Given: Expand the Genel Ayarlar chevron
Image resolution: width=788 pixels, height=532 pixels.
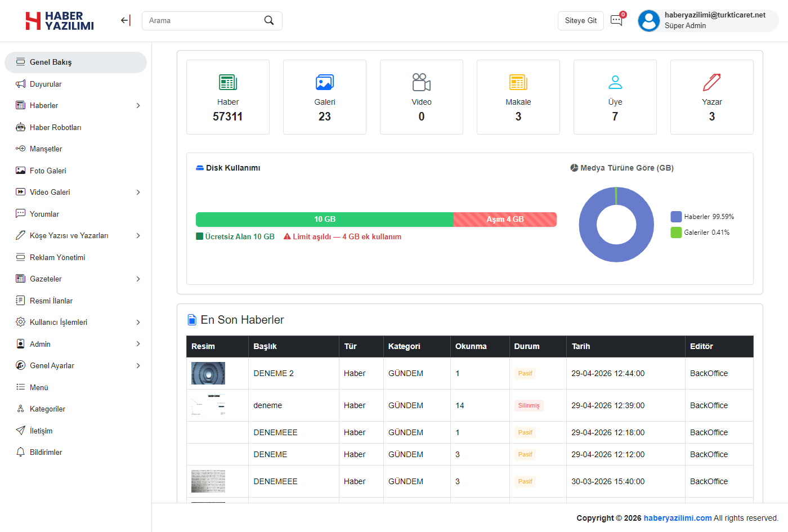Looking at the screenshot, I should 138,366.
